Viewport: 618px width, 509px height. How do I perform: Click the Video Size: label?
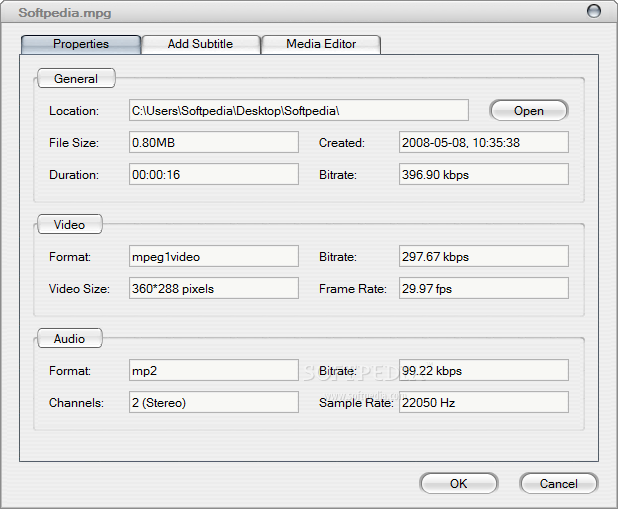coord(79,289)
